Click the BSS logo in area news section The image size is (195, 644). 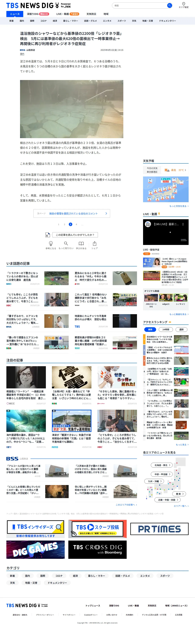coord(12,459)
